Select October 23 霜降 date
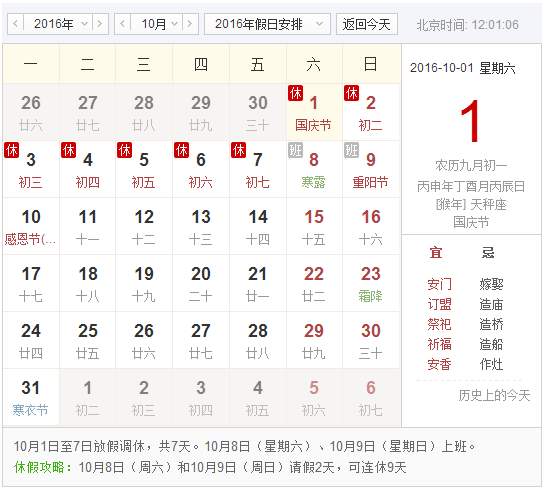Image resolution: width=547 pixels, height=490 pixels. click(371, 283)
